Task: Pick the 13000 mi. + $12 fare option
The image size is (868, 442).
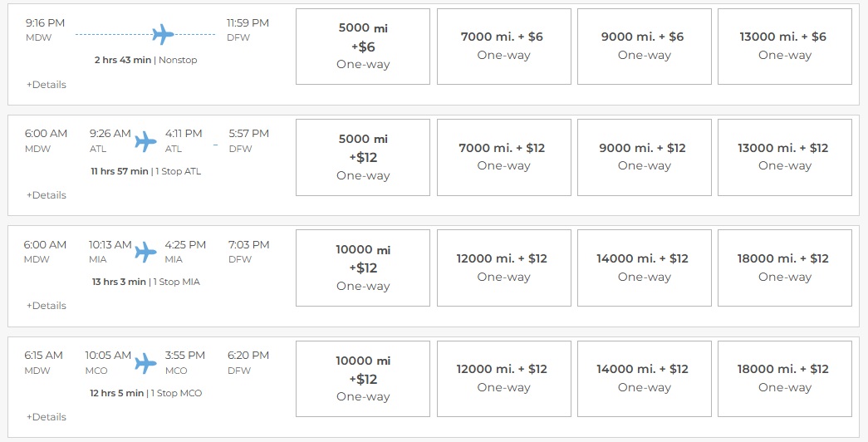Action: point(784,157)
